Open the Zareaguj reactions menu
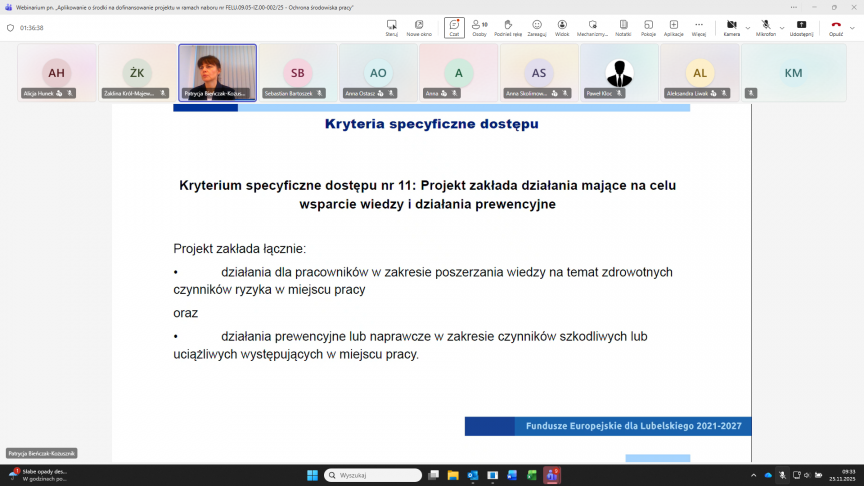Screen dimensions: 864x486 tap(537, 27)
